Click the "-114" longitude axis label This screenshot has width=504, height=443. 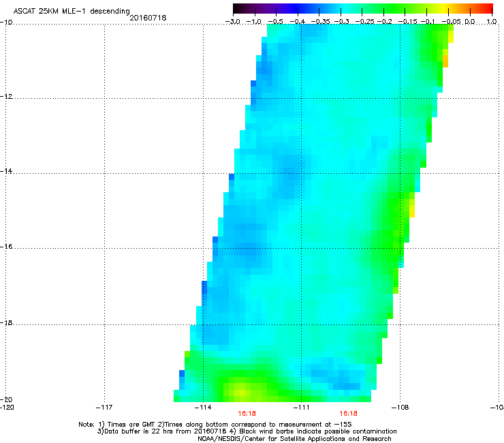point(203,408)
